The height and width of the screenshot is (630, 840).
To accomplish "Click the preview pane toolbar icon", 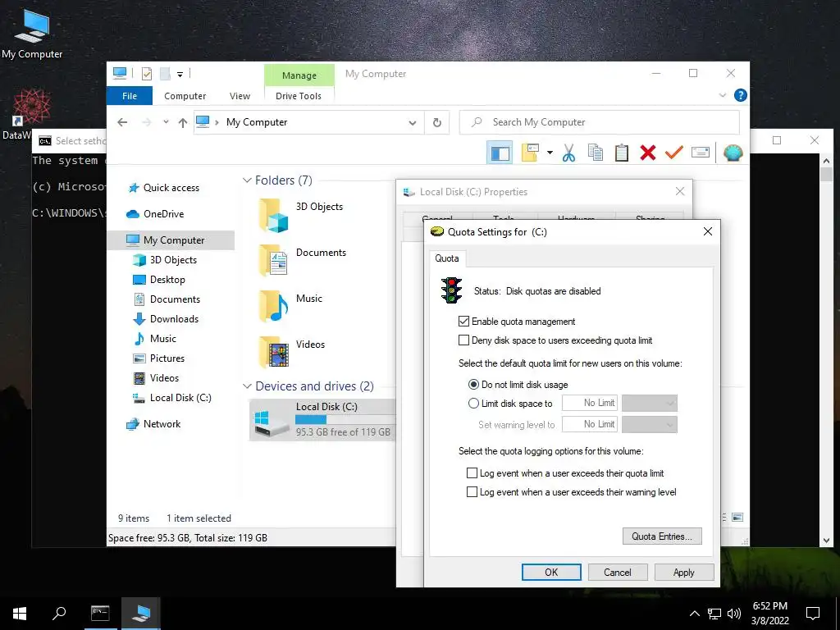I will [500, 153].
